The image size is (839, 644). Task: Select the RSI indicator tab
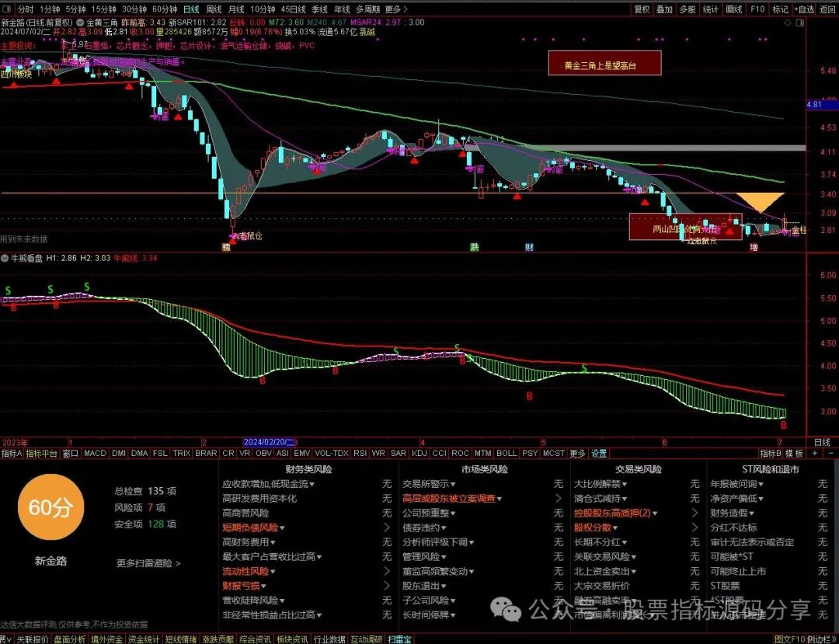coord(360,453)
